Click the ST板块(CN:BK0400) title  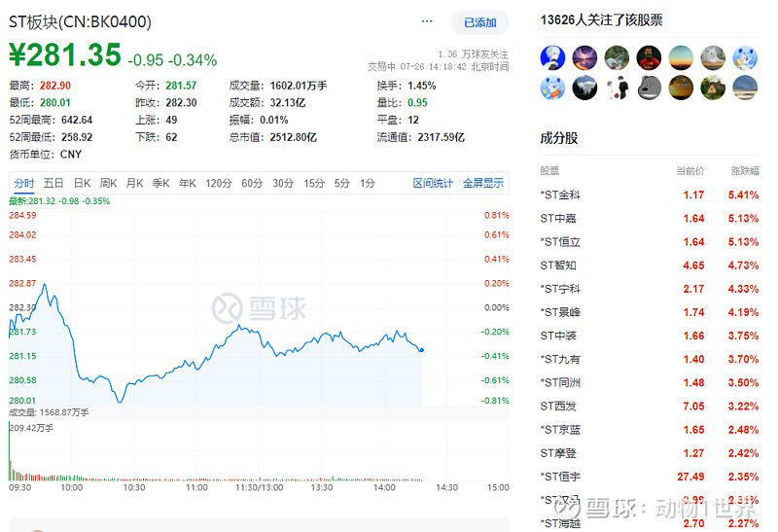tap(80, 21)
